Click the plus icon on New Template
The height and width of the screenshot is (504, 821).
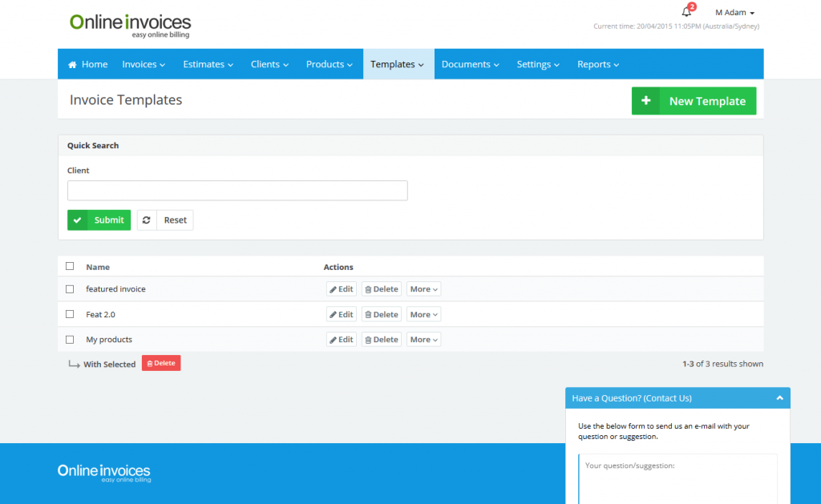pyautogui.click(x=646, y=101)
